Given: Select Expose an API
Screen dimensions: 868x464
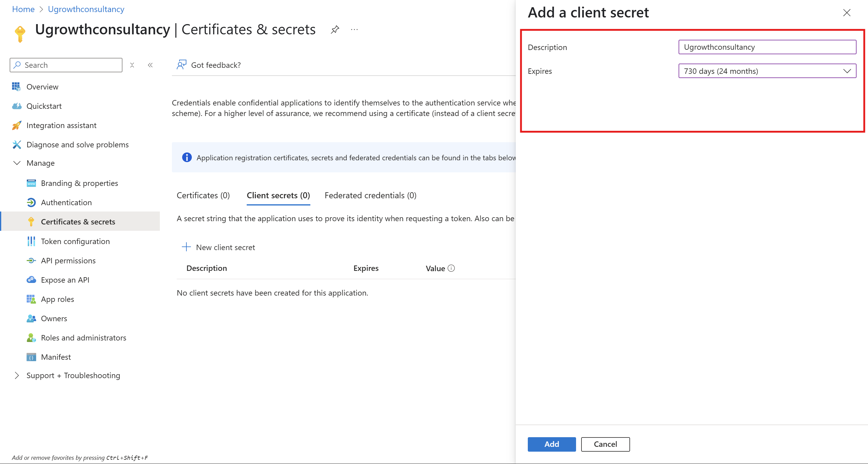Looking at the screenshot, I should point(65,280).
